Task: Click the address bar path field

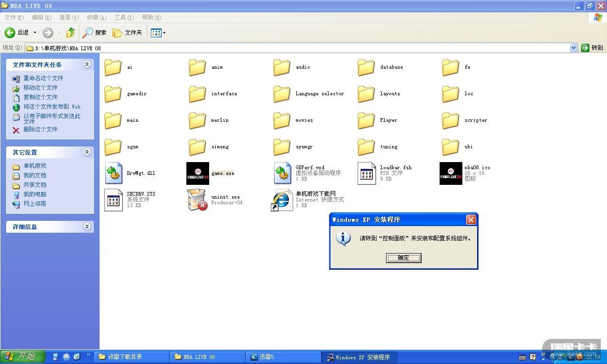Action: (285, 48)
